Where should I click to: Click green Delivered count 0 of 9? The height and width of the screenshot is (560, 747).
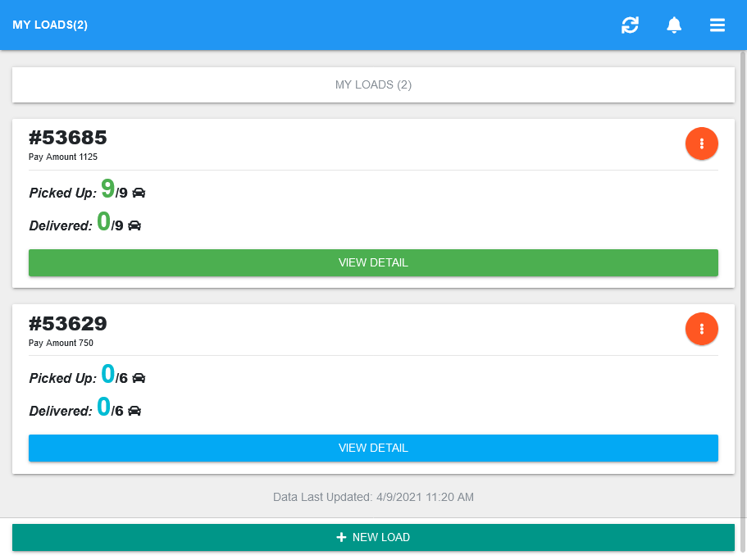pyautogui.click(x=103, y=221)
